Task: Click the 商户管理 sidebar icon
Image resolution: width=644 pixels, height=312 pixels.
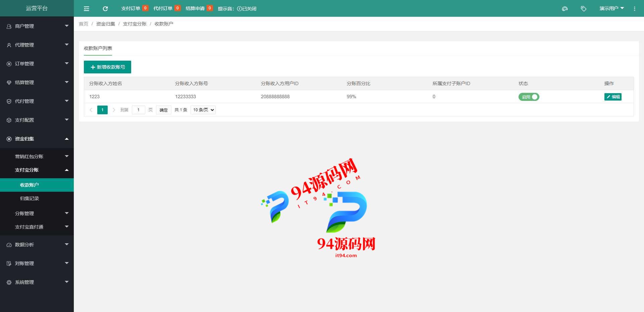Action: [9, 26]
